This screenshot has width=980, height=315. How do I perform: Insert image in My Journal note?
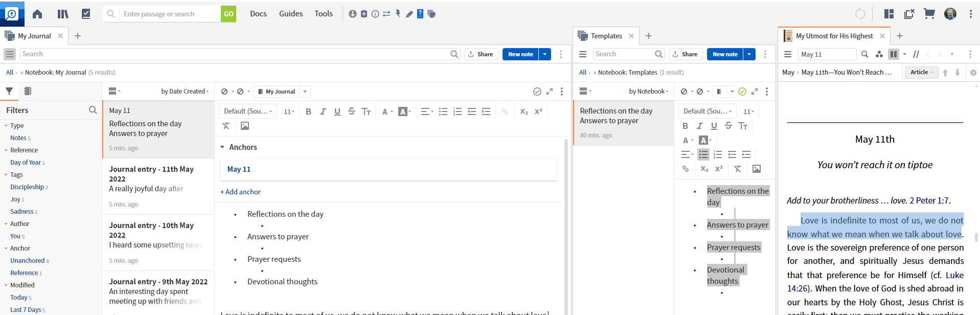(245, 126)
